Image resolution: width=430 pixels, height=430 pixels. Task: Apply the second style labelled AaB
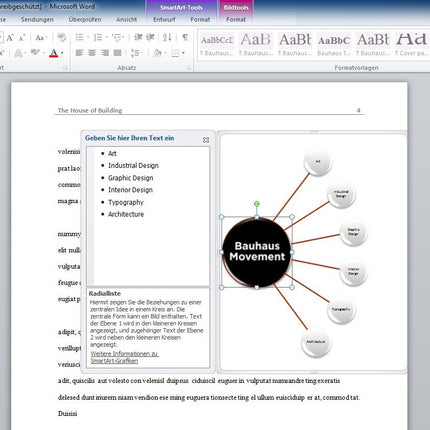click(256, 44)
